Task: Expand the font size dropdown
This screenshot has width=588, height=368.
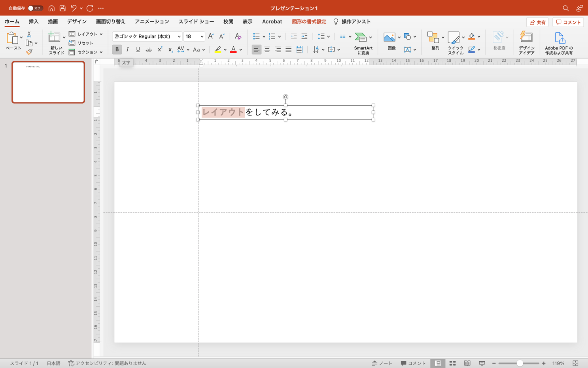Action: (202, 36)
